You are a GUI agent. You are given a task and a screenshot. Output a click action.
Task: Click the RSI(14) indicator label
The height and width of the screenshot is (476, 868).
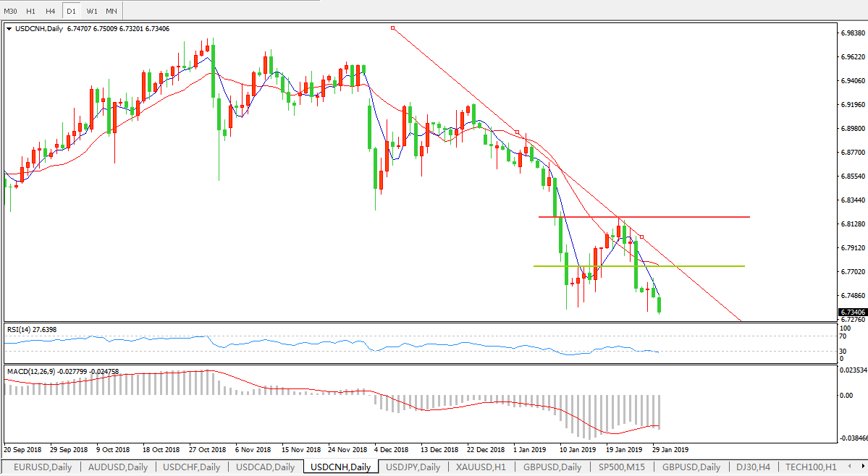31,330
